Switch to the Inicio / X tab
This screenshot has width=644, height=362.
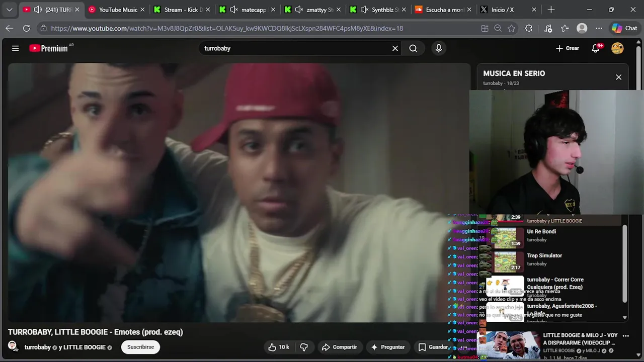click(x=509, y=10)
